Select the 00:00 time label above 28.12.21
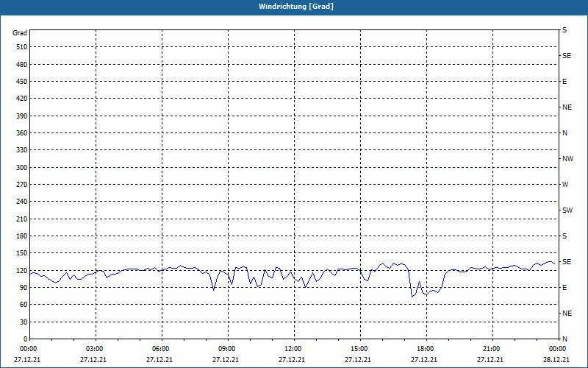Image resolution: width=588 pixels, height=368 pixels. click(558, 349)
